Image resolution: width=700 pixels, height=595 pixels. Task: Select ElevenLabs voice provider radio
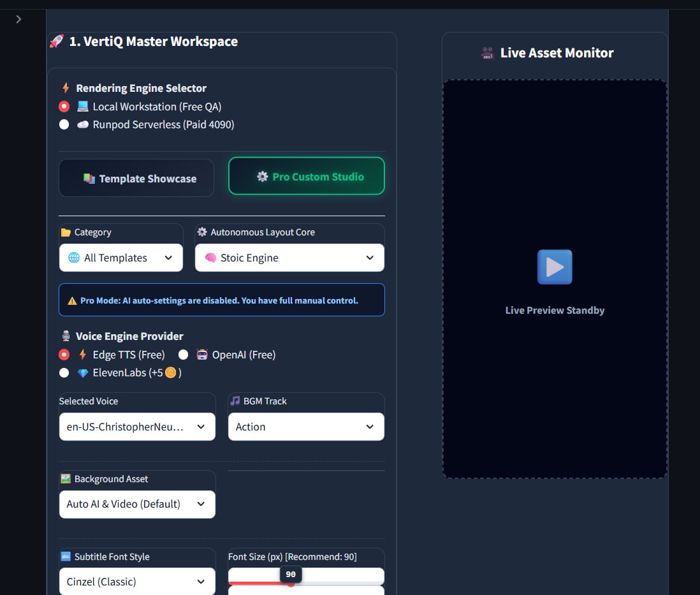(x=64, y=372)
